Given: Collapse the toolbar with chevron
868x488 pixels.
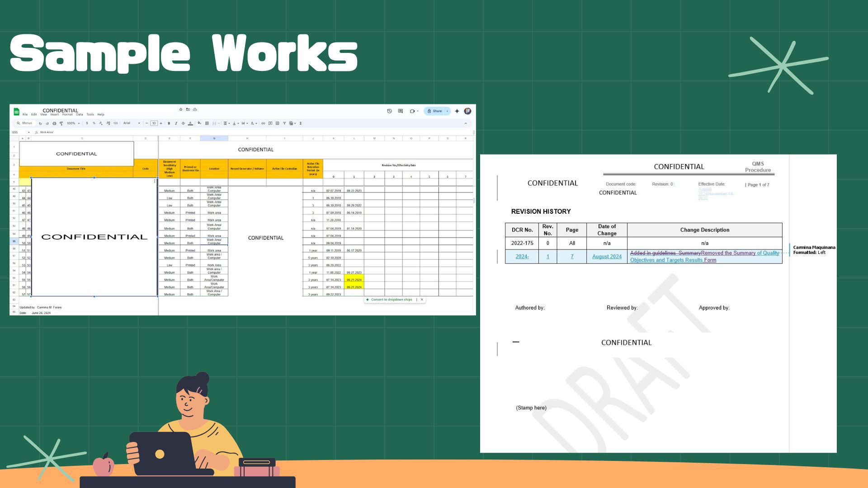Looking at the screenshot, I should click(466, 123).
